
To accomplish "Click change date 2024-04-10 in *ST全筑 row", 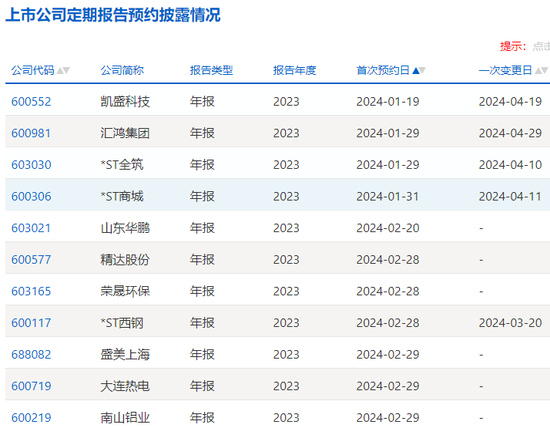I will pyautogui.click(x=510, y=165).
